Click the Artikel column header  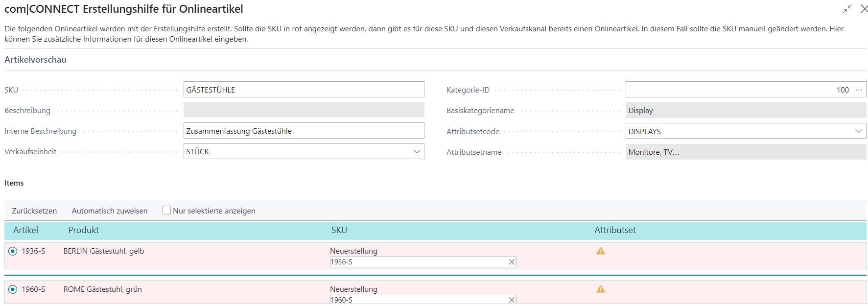pyautogui.click(x=25, y=230)
